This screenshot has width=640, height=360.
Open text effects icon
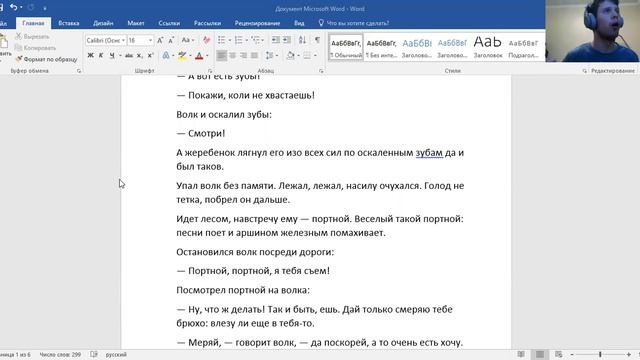click(x=166, y=55)
